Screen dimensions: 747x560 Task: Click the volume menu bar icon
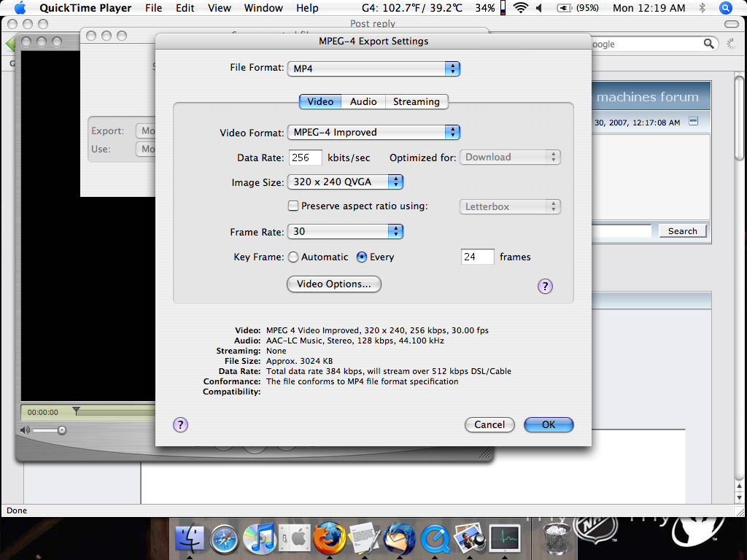tap(539, 7)
